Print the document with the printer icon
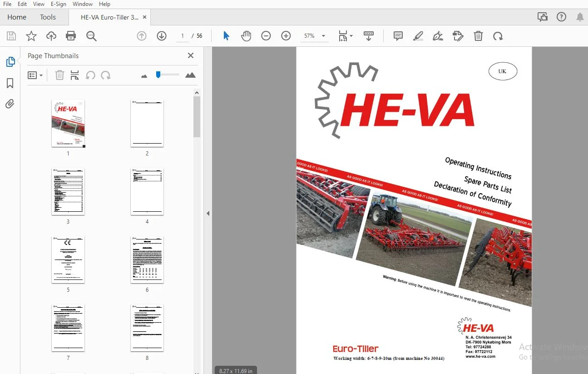Viewport: 588px width, 374px height. click(71, 36)
